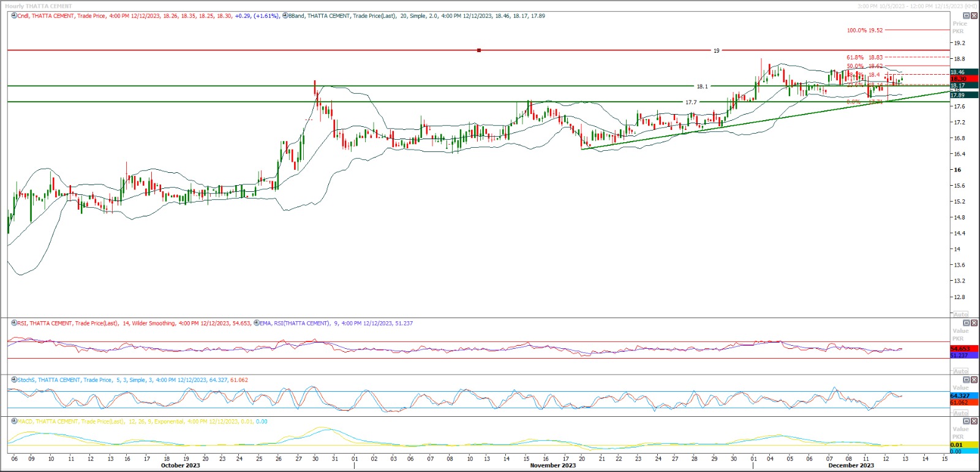Select the '18.1' horizontal line label

click(702, 86)
